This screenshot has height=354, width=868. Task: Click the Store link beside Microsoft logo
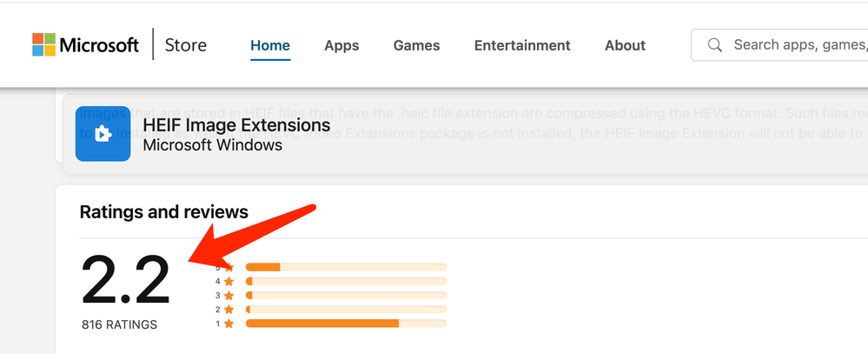(186, 45)
